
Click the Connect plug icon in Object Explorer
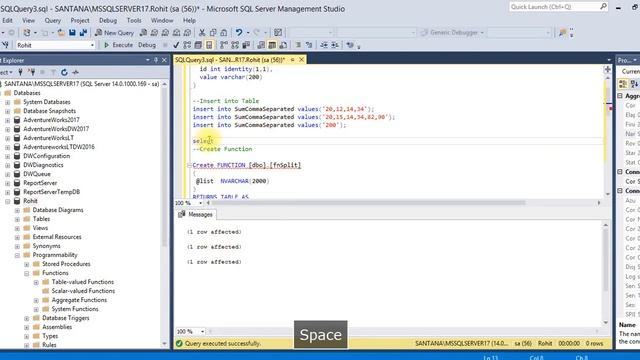tap(20, 72)
